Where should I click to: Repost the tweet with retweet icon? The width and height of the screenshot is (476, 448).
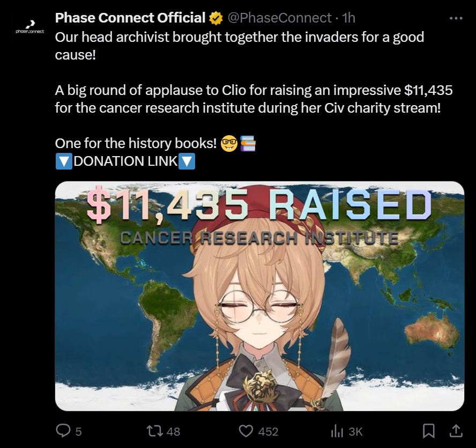coord(154,431)
